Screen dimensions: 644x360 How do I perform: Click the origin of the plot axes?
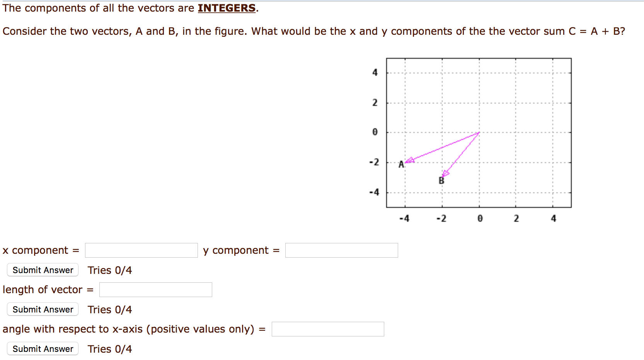(480, 133)
